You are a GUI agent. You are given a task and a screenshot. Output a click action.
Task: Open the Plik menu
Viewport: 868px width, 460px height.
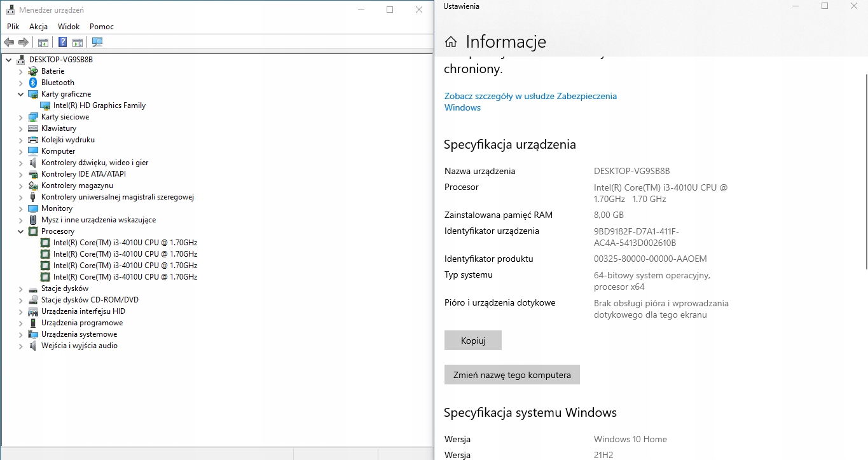pos(13,27)
